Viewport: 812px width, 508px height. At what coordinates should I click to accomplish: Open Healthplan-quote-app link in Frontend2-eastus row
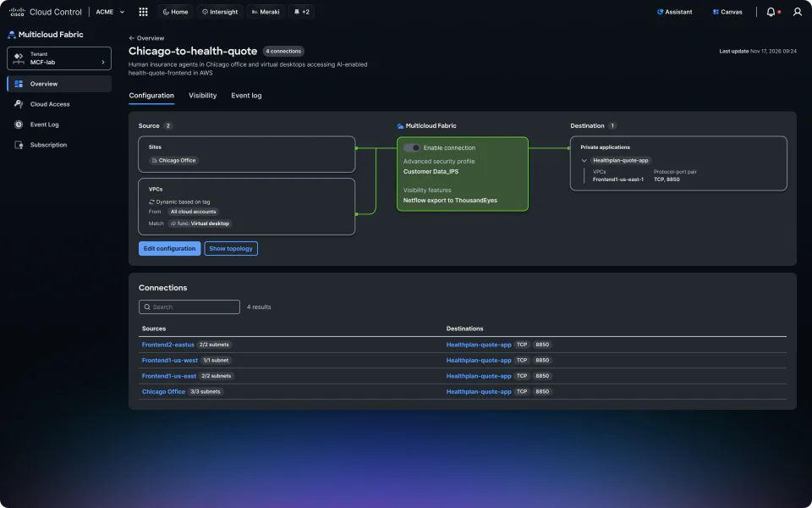click(x=479, y=345)
